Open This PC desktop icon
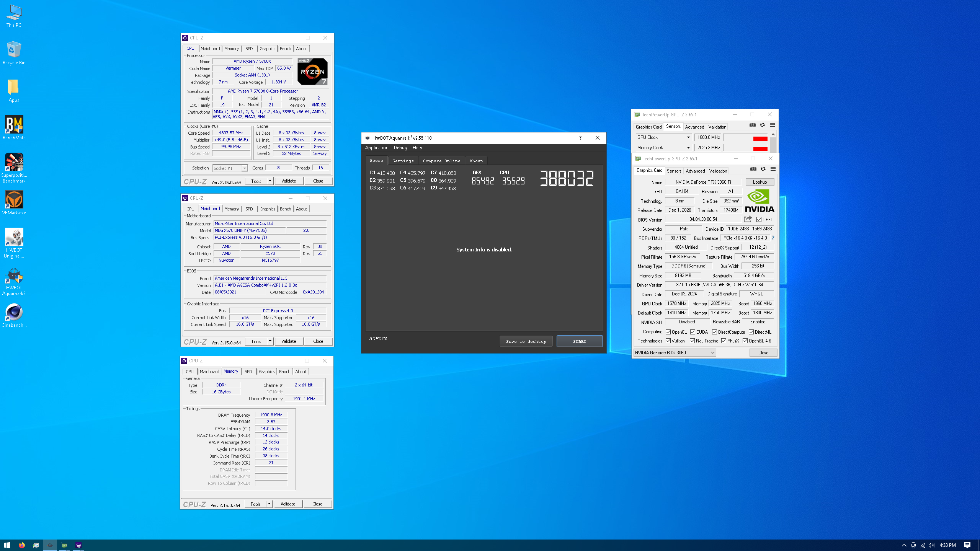 tap(14, 16)
